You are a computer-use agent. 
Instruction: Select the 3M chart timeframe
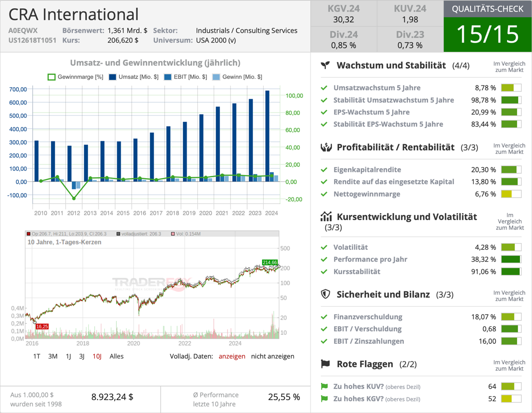coord(53,356)
